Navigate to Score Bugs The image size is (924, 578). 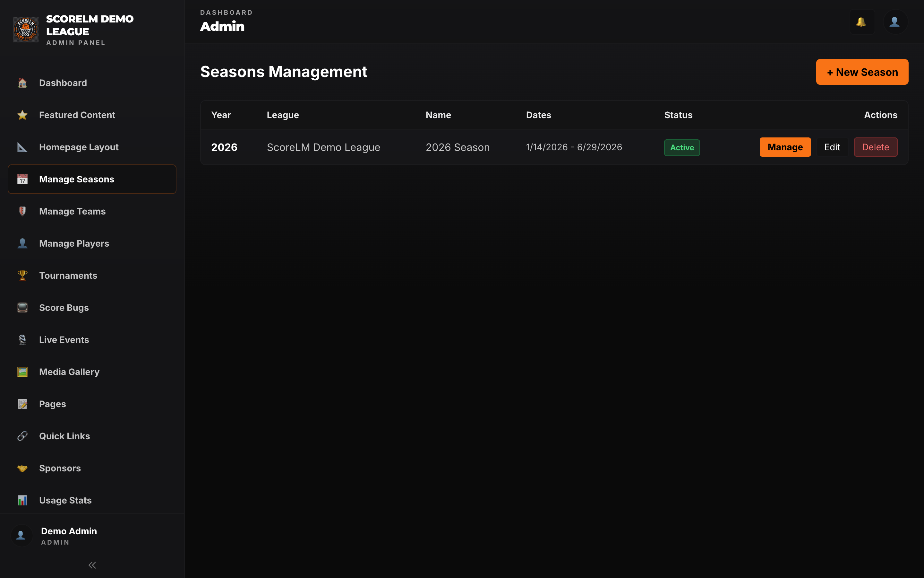(x=92, y=308)
